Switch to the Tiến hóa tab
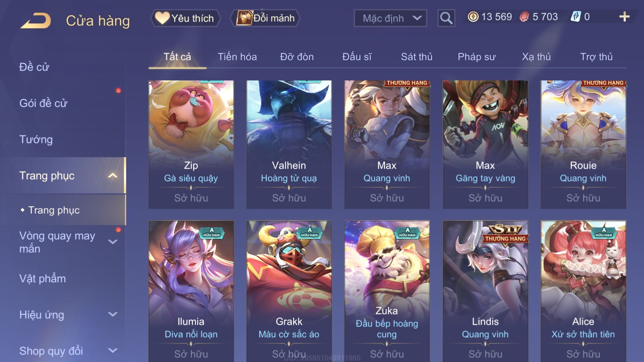644x362 pixels. (x=237, y=57)
